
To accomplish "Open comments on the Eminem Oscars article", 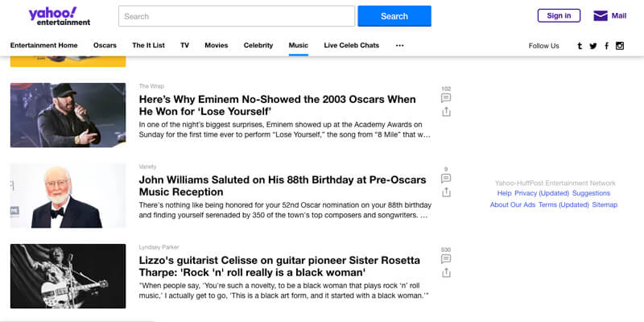I will click(x=446, y=97).
